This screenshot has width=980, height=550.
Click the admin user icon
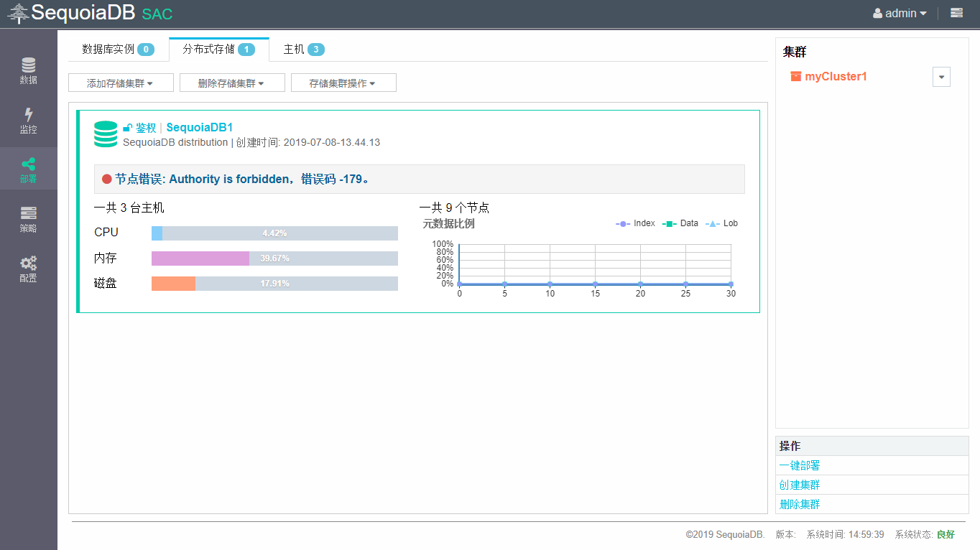point(877,13)
